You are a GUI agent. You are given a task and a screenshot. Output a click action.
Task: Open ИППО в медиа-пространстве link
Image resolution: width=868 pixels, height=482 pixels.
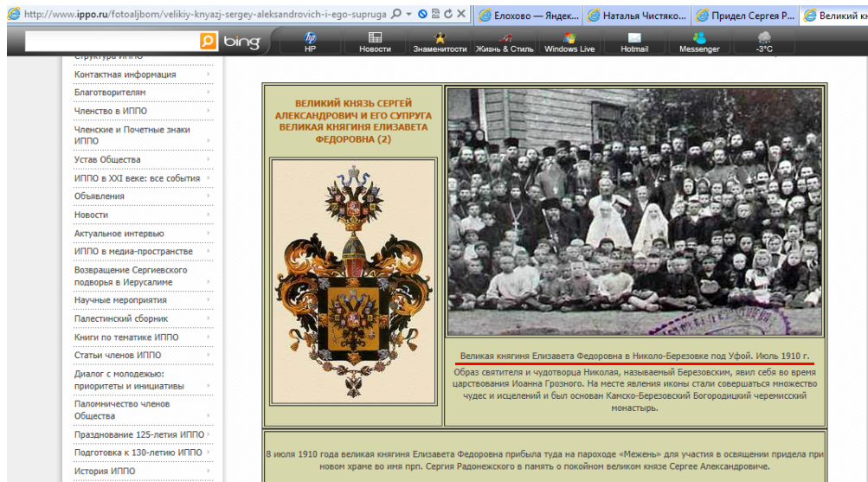[133, 251]
